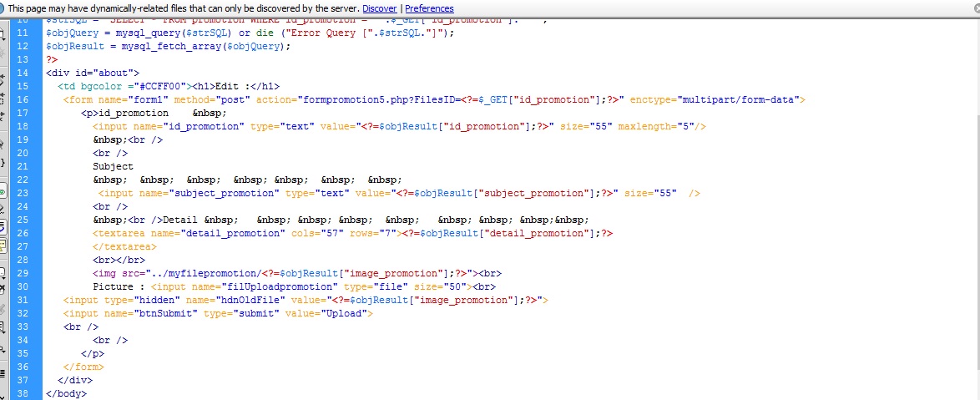The width and height of the screenshot is (980, 400).
Task: Click the closing </form> tag
Action: [x=83, y=367]
